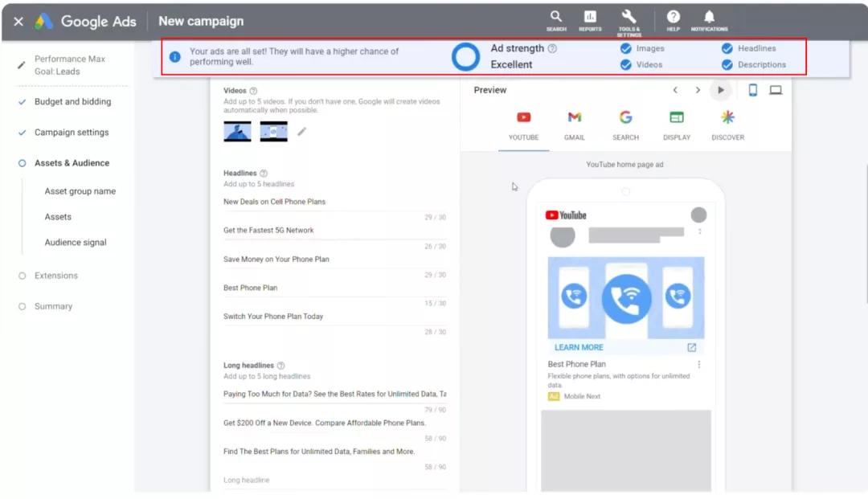Open Assets subsection
The image size is (868, 499).
point(58,217)
